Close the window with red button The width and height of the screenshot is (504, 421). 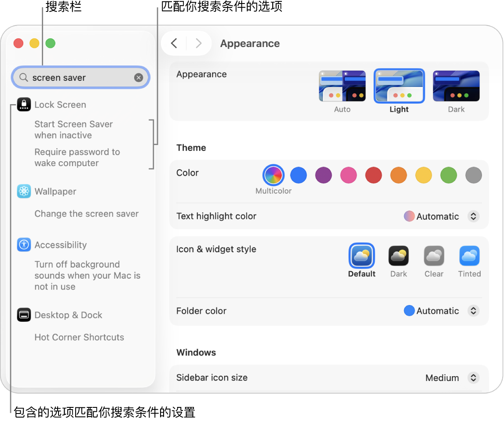tap(18, 43)
